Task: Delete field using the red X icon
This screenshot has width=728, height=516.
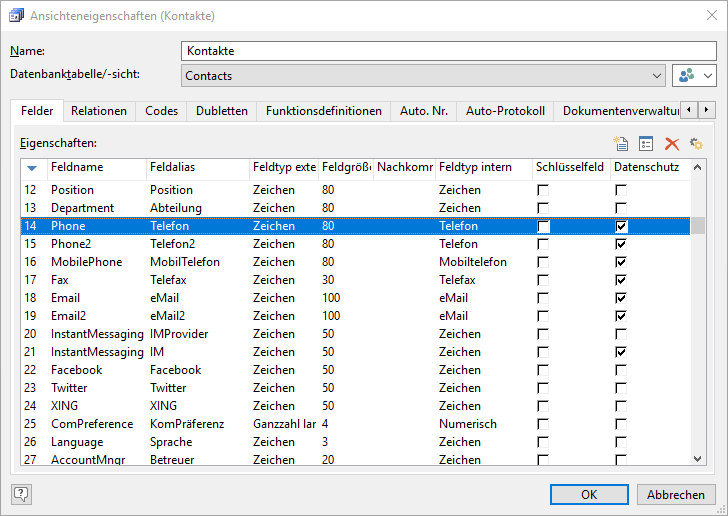Action: [672, 144]
